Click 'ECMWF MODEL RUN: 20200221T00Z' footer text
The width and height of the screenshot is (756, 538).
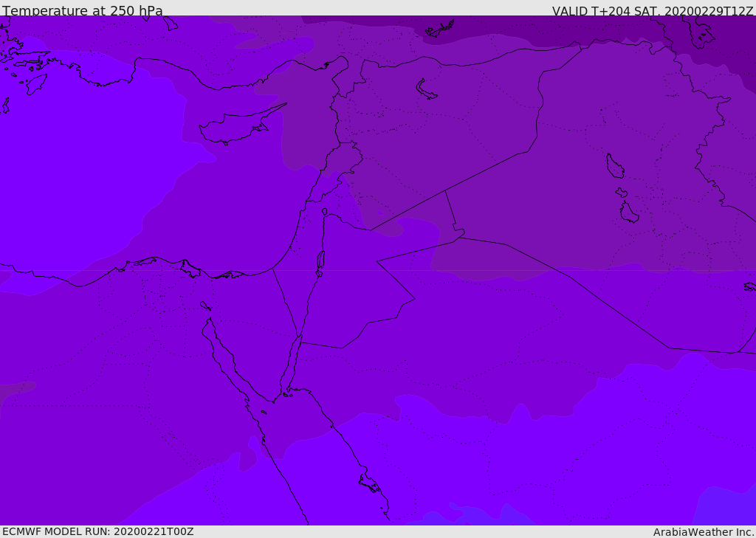pos(98,531)
